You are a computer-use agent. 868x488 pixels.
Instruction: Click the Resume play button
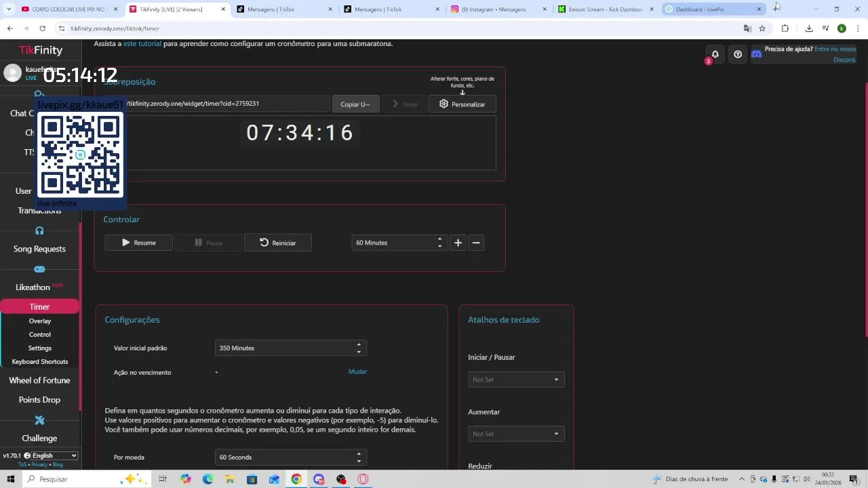coord(139,243)
